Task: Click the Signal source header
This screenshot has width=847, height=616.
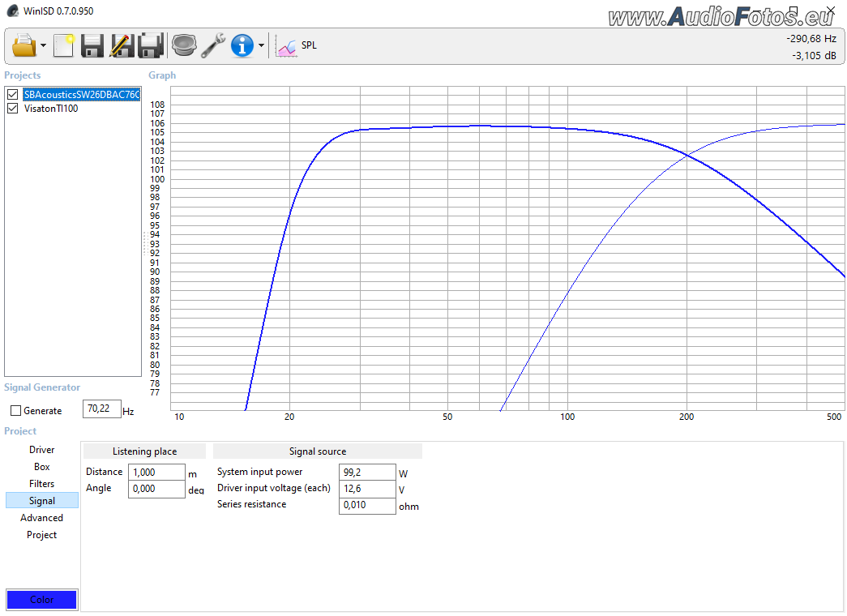Action: point(318,451)
